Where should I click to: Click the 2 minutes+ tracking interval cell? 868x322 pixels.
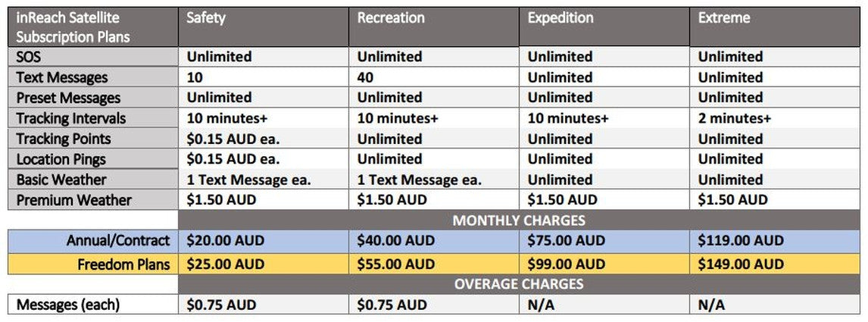point(735,118)
